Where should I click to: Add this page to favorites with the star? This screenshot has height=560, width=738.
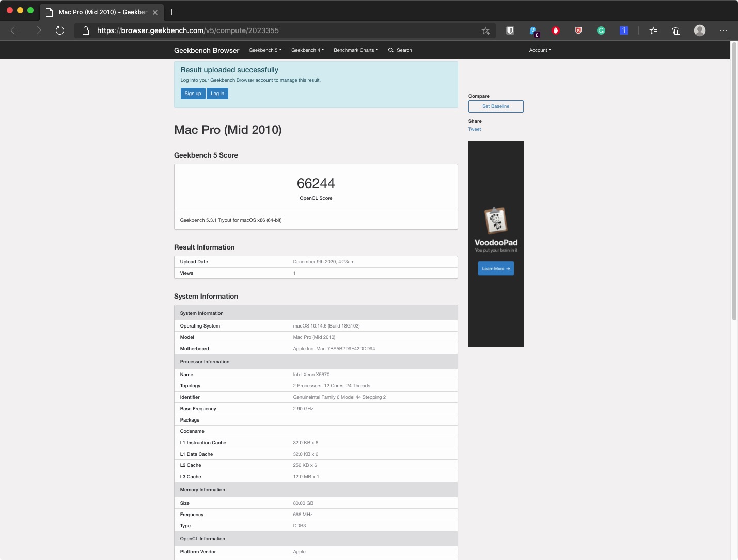pos(485,30)
